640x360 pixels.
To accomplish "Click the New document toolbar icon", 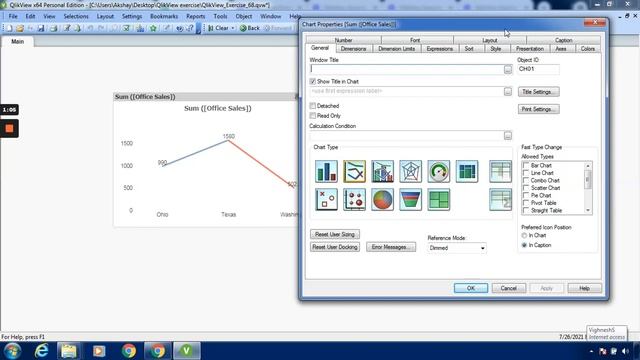I will 9,28.
